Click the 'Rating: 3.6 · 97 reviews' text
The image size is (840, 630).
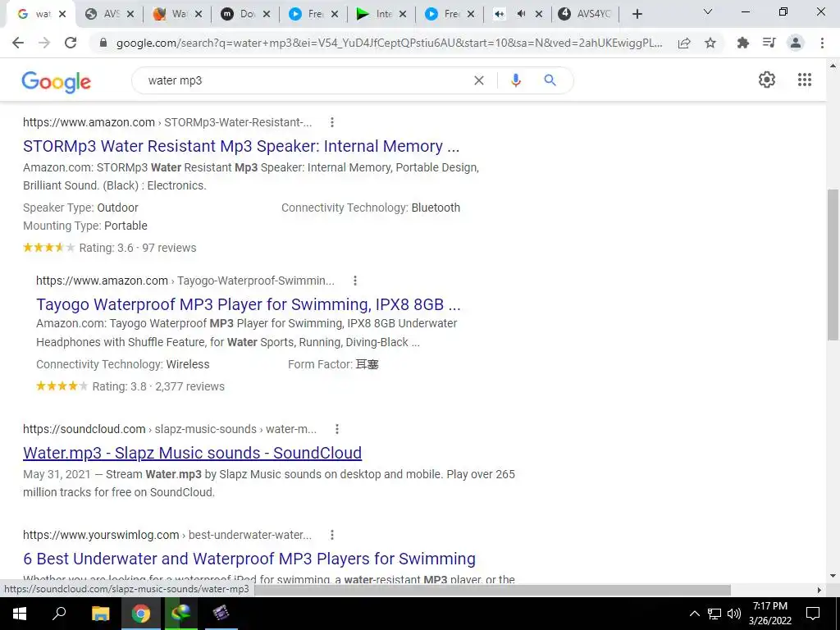click(138, 248)
